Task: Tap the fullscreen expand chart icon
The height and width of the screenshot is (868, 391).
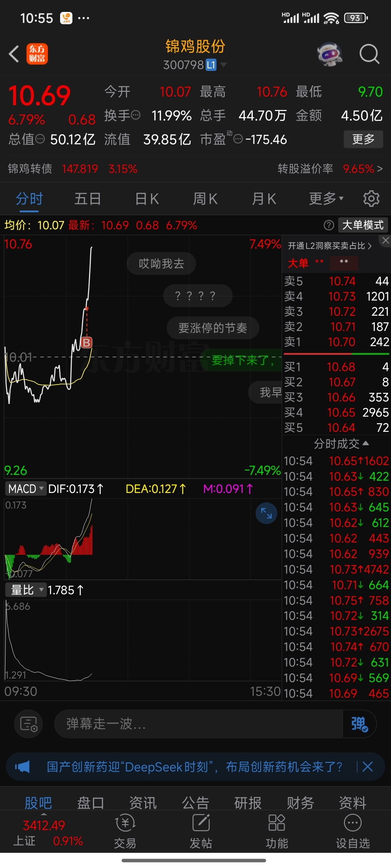Action: click(266, 513)
